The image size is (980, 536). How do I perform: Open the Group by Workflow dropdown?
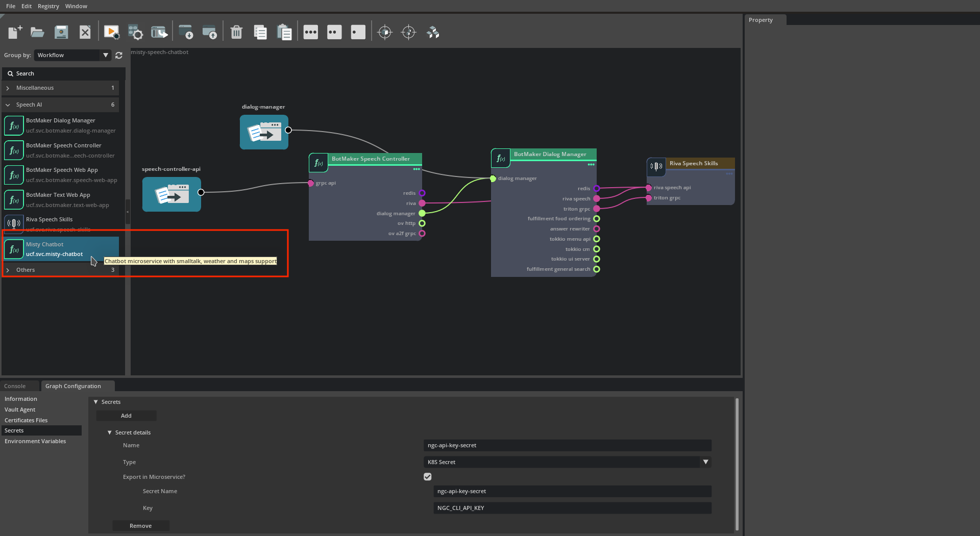coord(72,55)
